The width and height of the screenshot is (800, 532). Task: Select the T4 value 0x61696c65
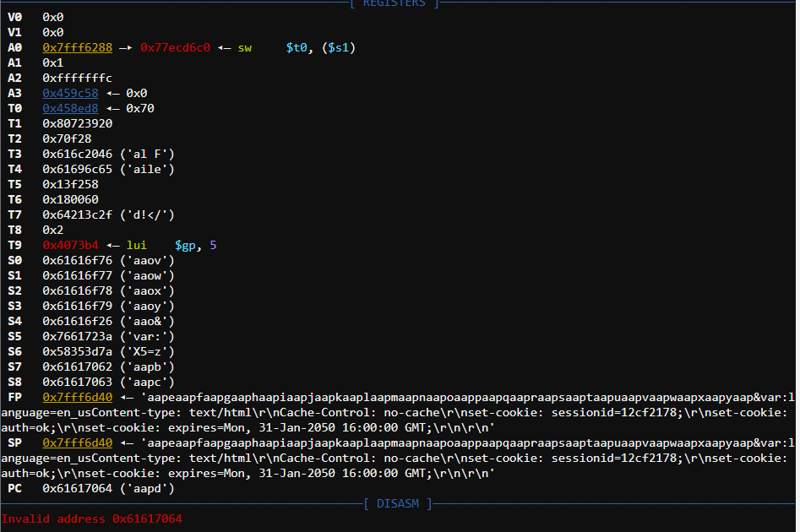pyautogui.click(x=78, y=170)
